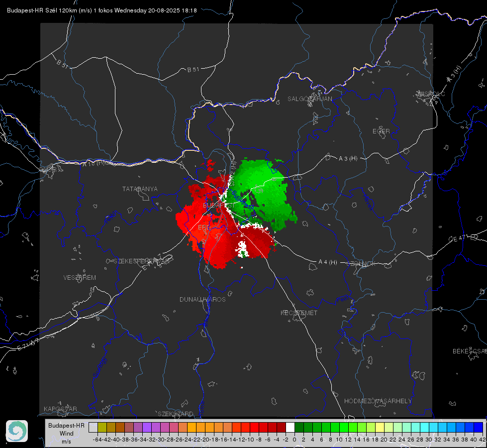The image size is (487, 448).
Task: Click the yellow swatch between 18 and 20
Action: click(x=380, y=427)
